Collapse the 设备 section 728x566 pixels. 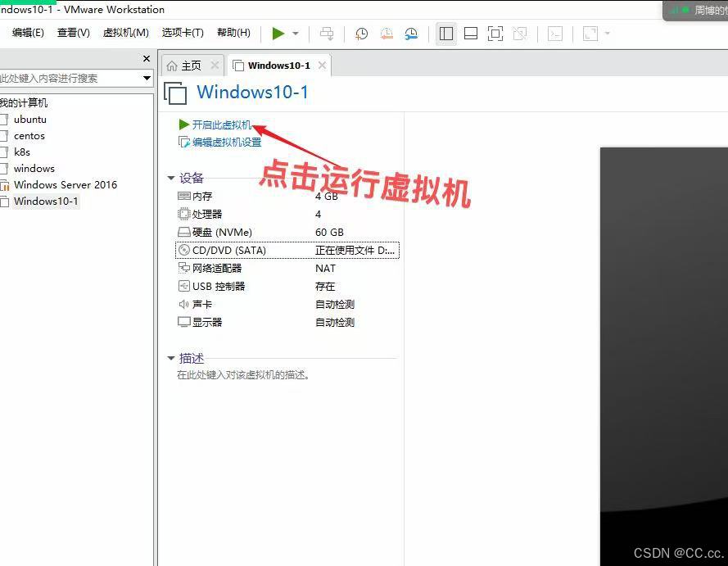pos(171,178)
